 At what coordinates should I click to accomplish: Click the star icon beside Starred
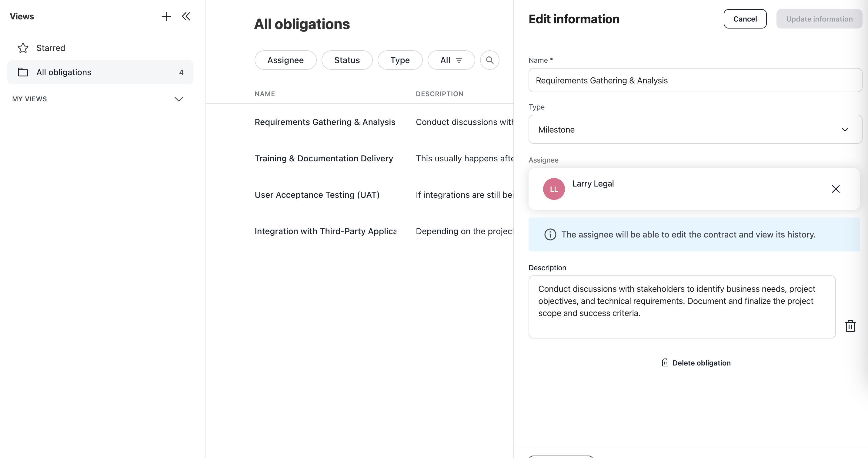[x=23, y=48]
